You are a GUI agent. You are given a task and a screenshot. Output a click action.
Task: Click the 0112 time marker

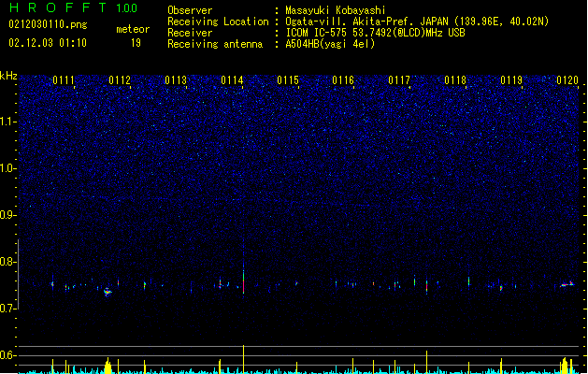coord(120,80)
